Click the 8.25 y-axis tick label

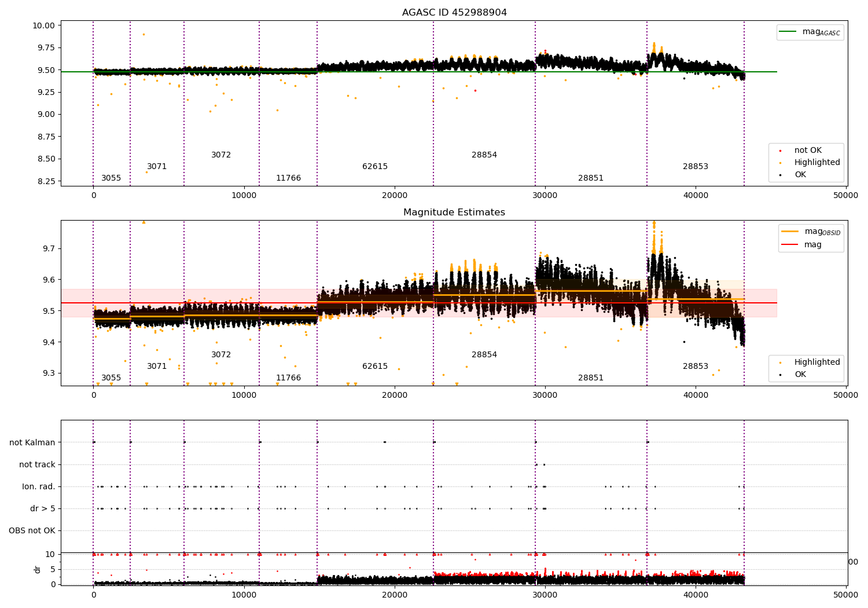tap(46, 181)
